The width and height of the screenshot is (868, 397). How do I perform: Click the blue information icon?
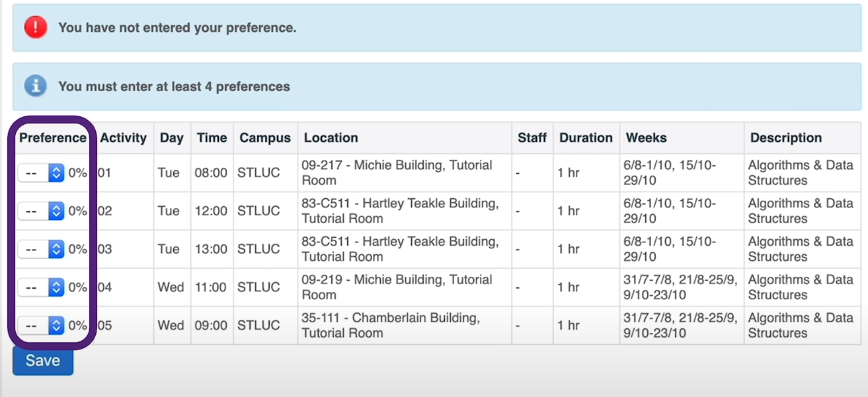coord(35,86)
